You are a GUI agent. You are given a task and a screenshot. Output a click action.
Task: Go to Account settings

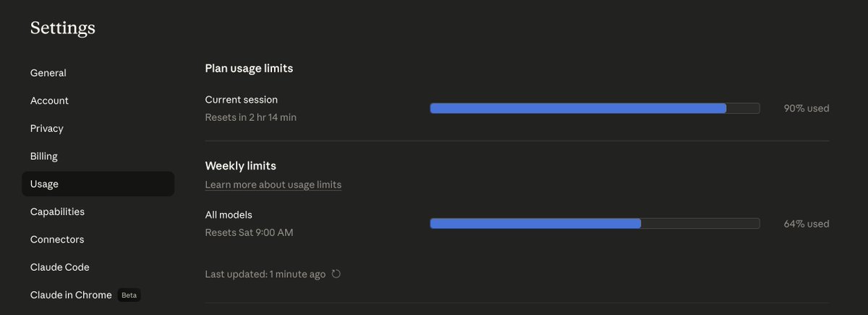(x=49, y=101)
